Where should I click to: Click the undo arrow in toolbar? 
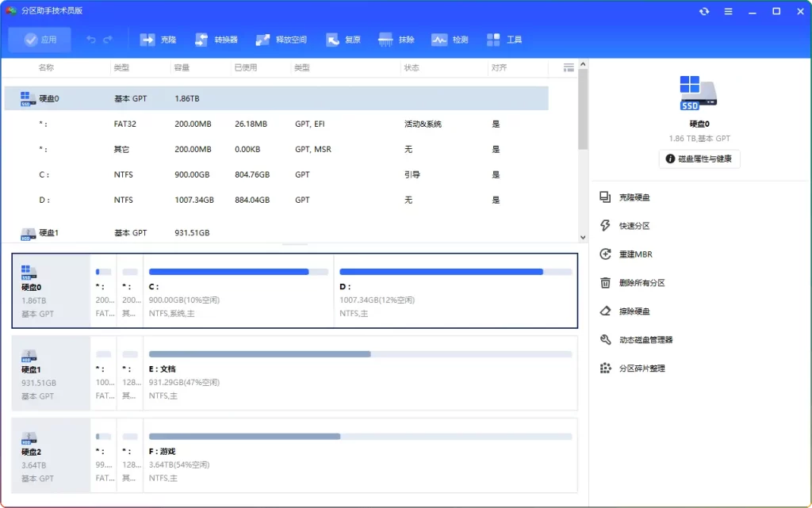point(91,40)
